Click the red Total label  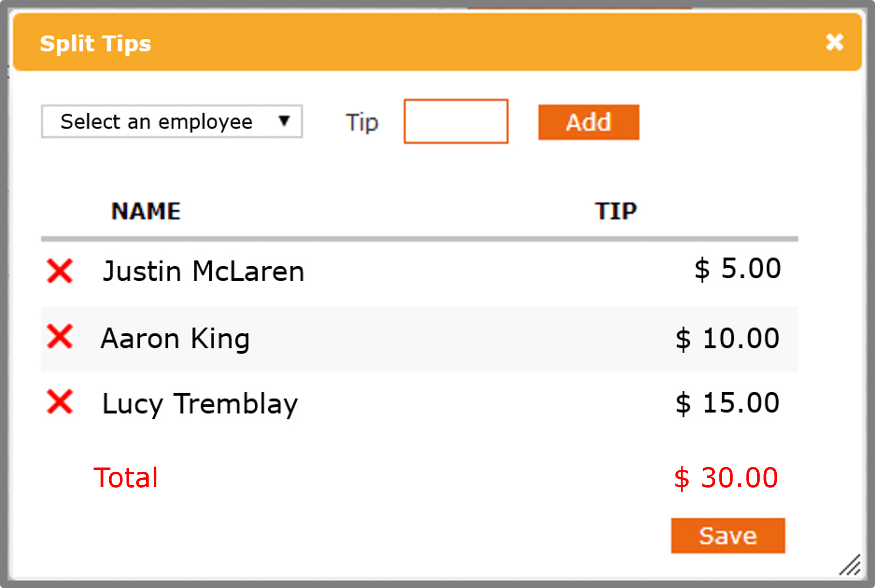click(126, 477)
